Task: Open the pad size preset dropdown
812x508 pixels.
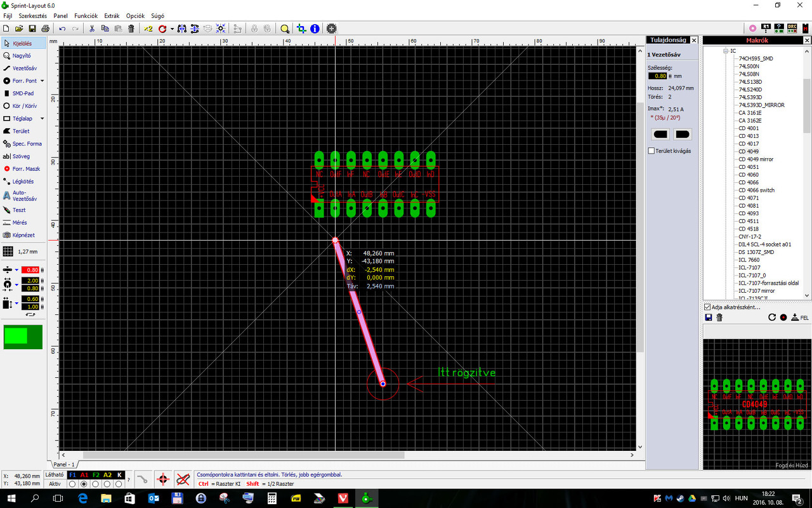Action: (x=17, y=284)
